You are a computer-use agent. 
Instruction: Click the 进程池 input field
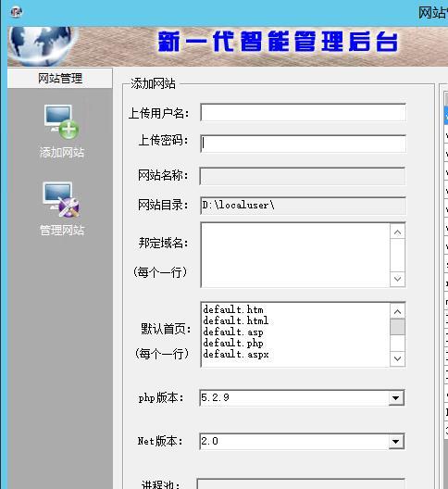[301, 484]
